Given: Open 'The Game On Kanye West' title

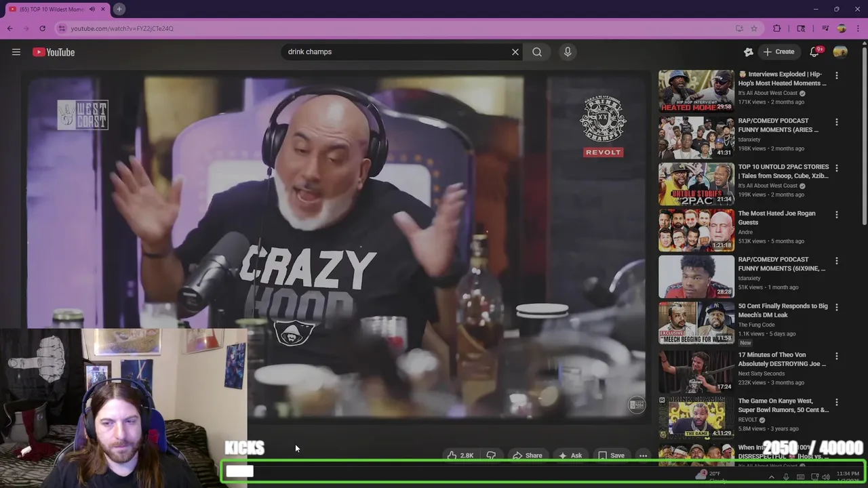Looking at the screenshot, I should click(783, 405).
